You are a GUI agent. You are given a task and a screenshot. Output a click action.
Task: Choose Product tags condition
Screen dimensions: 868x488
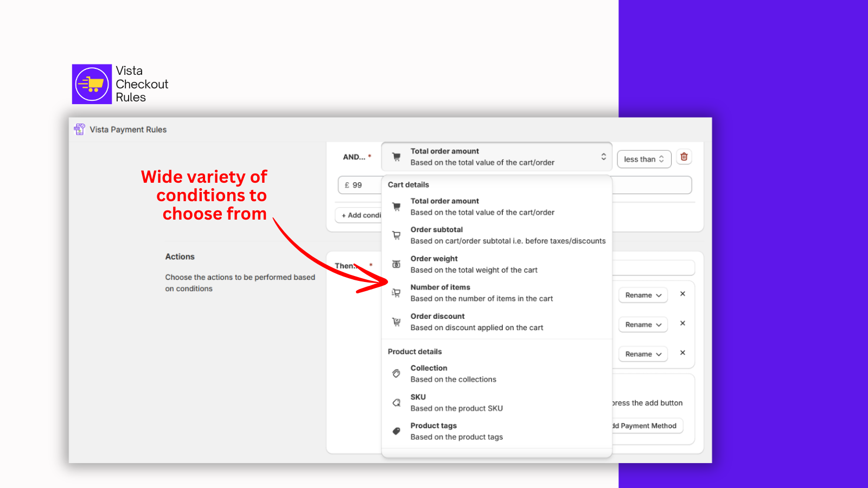pyautogui.click(x=497, y=431)
